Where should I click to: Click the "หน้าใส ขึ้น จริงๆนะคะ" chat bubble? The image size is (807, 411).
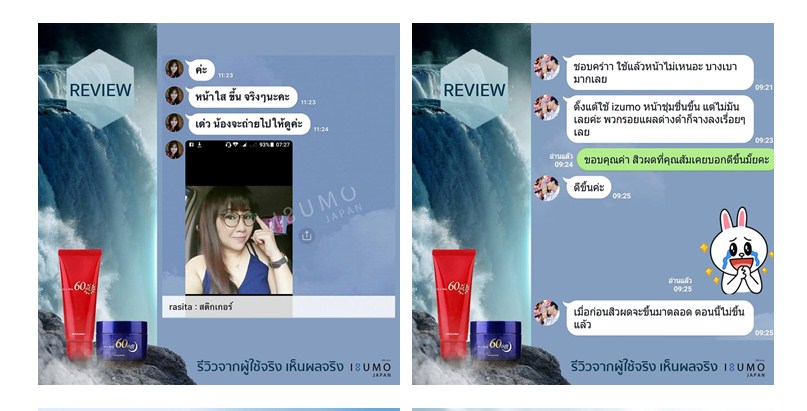(x=242, y=97)
